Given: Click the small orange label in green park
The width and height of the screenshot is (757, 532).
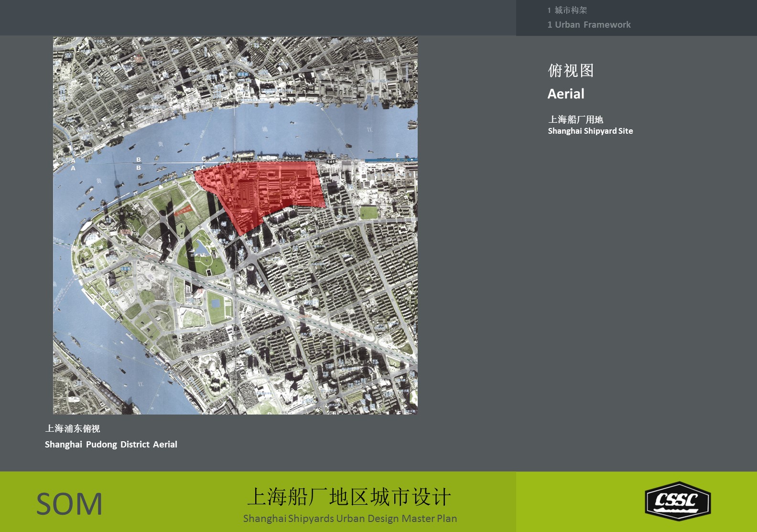Looking at the screenshot, I should pyautogui.click(x=184, y=210).
